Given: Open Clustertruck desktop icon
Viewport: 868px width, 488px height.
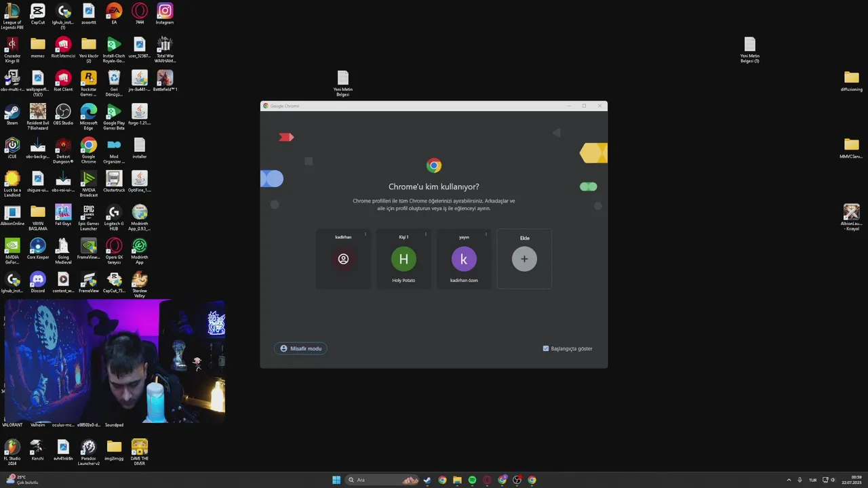Looking at the screenshot, I should (x=114, y=182).
